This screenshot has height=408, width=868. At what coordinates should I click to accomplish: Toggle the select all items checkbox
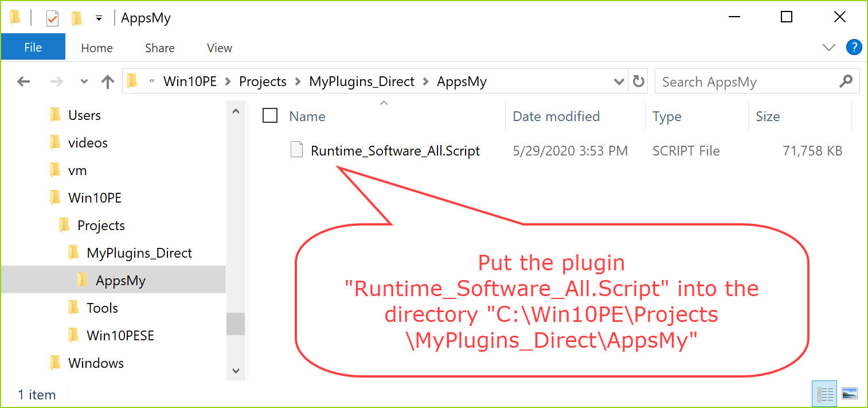tap(270, 116)
